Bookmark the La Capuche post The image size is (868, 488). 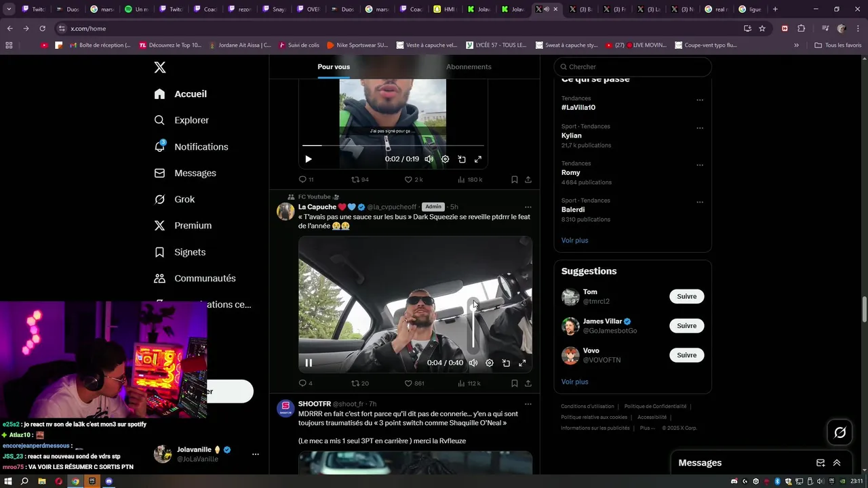pyautogui.click(x=515, y=384)
